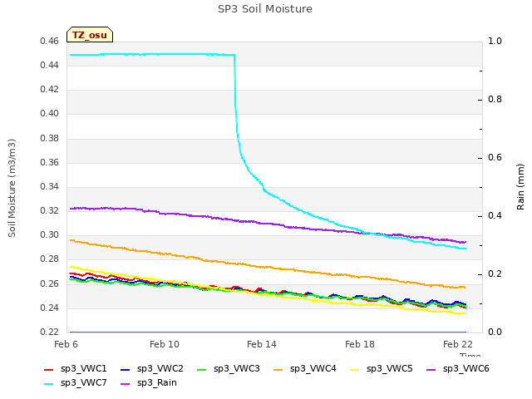This screenshot has height=399, width=532.
Task: Click the 1.0 right axis tick label
Action: [x=495, y=42]
